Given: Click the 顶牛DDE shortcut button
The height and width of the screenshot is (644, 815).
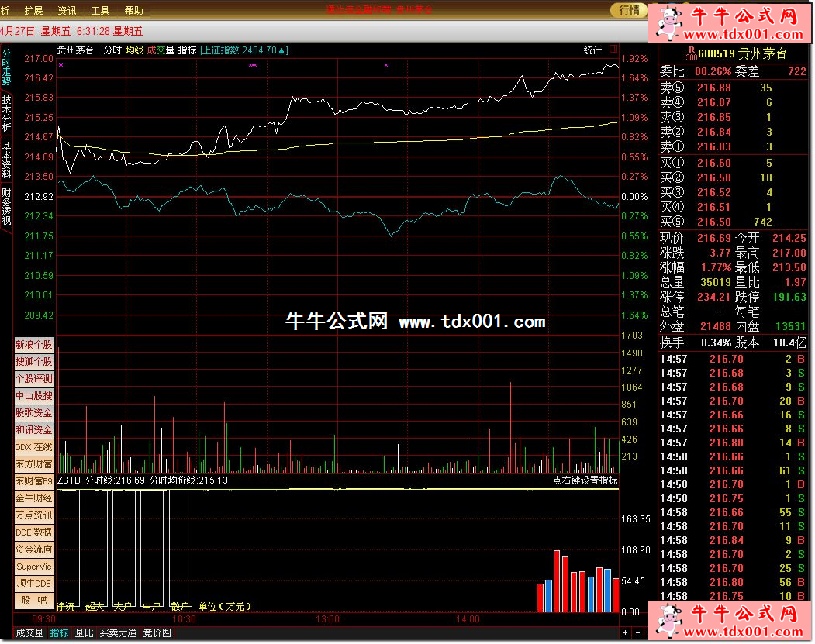Looking at the screenshot, I should tap(34, 584).
